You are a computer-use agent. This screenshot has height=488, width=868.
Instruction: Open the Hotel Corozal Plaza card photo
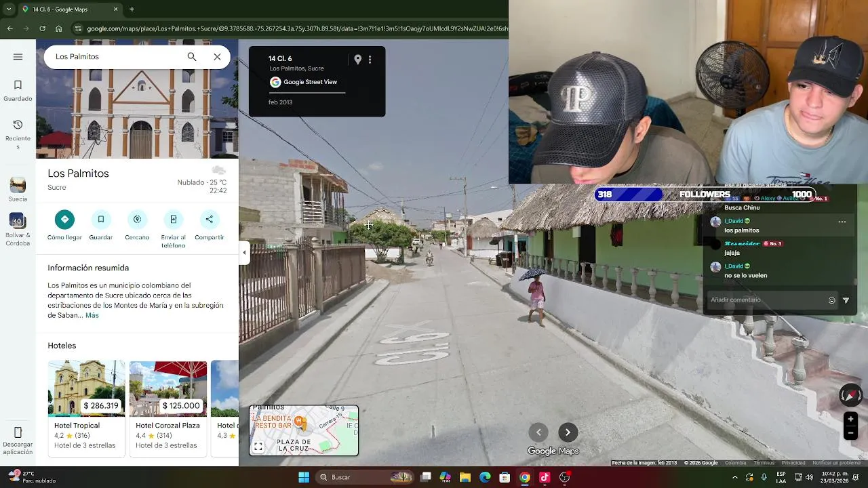(x=167, y=388)
